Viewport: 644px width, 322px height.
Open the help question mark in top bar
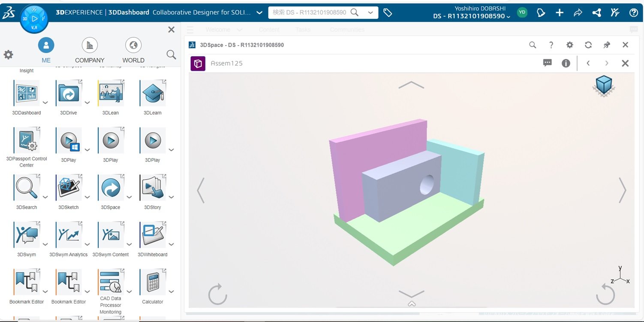click(x=634, y=13)
